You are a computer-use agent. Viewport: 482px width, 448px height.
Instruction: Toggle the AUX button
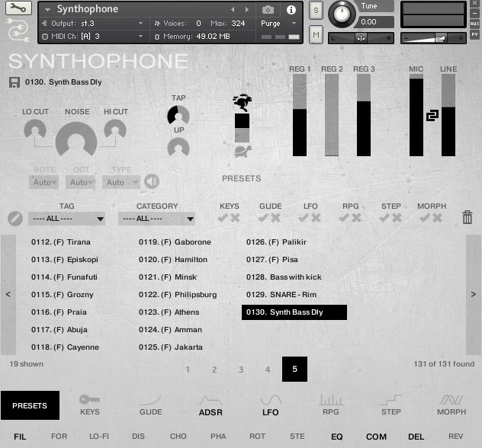(x=474, y=24)
